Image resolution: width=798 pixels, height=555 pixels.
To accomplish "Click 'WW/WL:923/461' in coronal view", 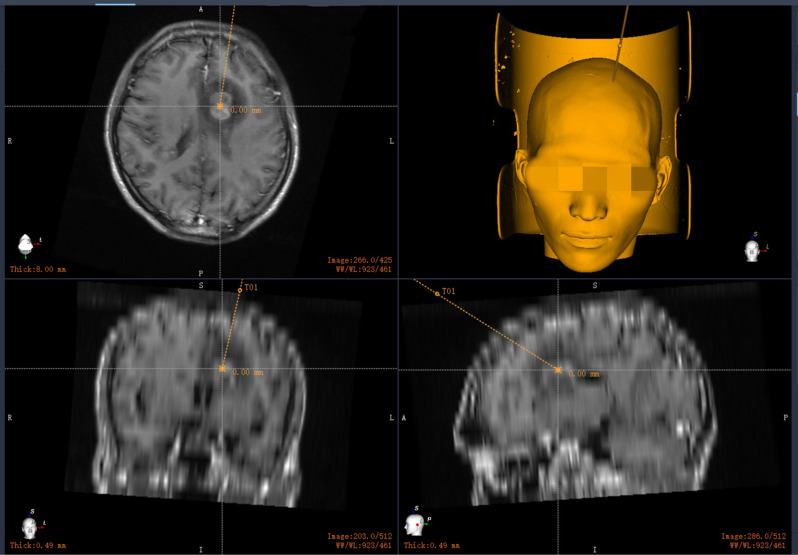I will pyautogui.click(x=363, y=545).
